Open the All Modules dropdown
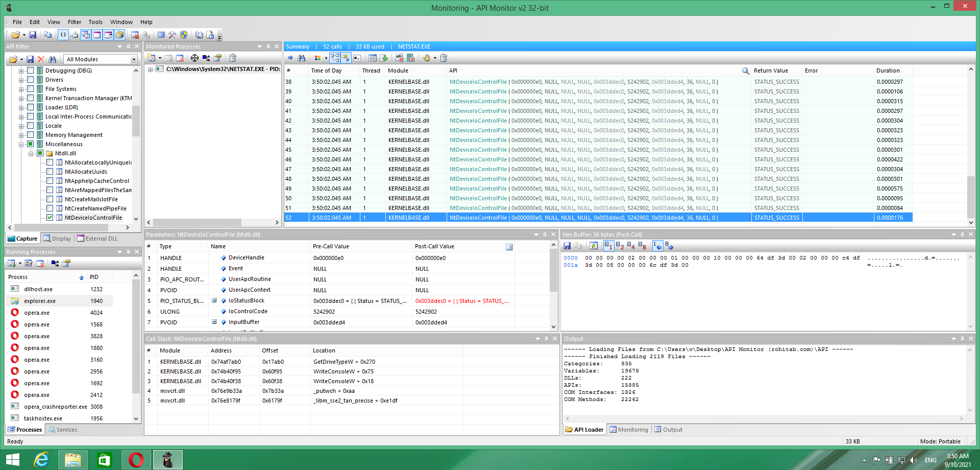The height and width of the screenshot is (470, 980). click(x=134, y=59)
